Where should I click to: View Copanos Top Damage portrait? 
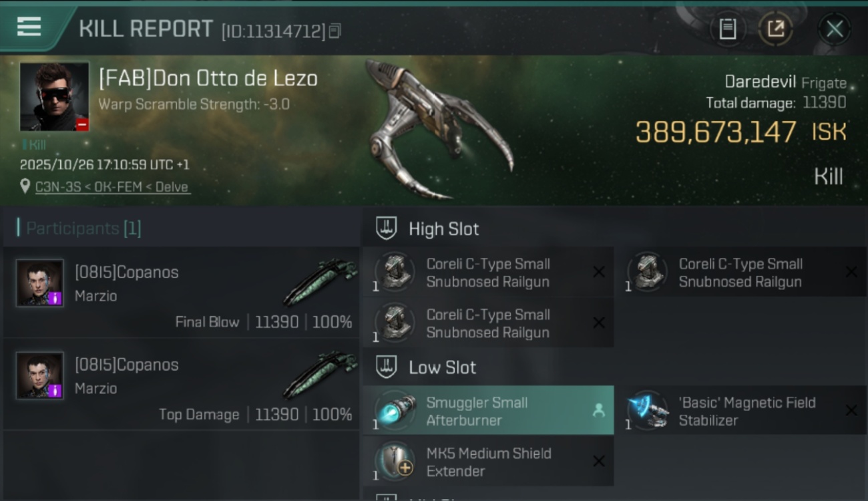[40, 376]
